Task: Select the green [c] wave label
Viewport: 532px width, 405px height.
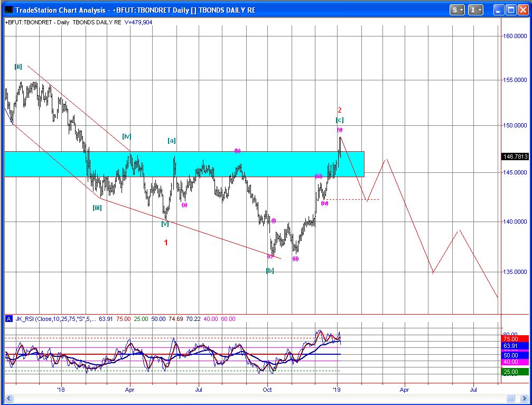Action: [x=340, y=120]
